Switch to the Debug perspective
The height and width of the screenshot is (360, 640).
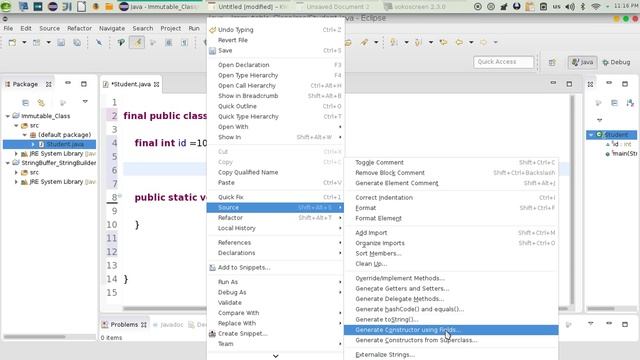pos(616,62)
